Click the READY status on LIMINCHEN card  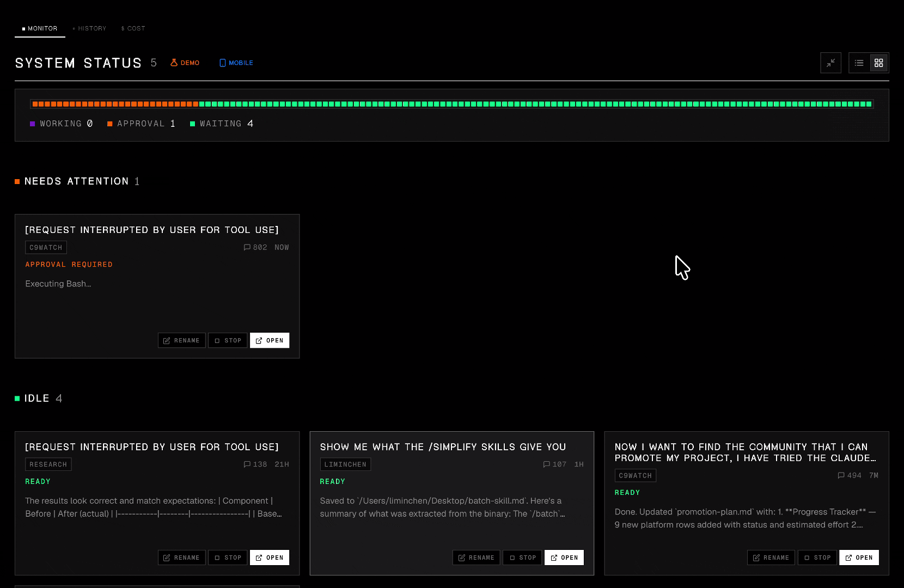tap(333, 482)
